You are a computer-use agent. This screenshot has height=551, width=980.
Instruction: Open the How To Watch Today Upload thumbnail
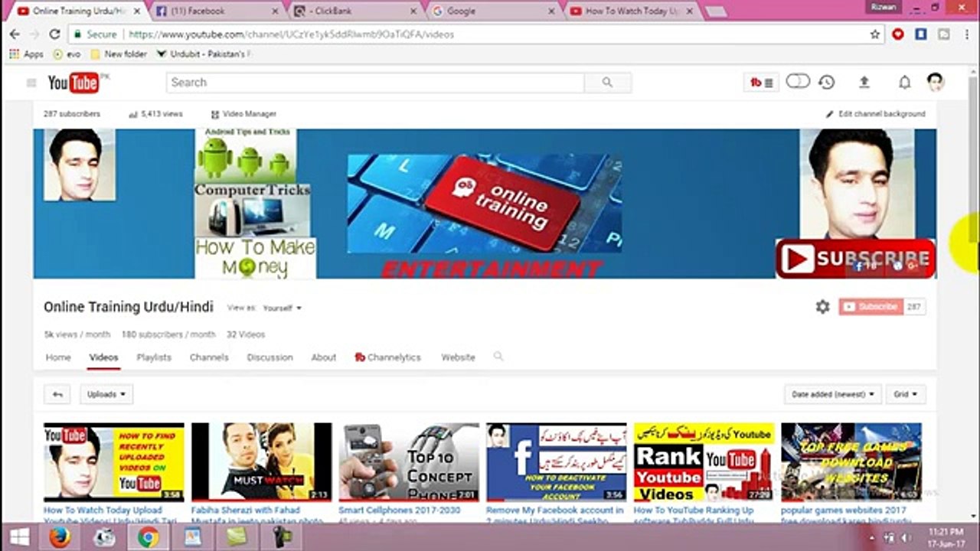click(113, 462)
